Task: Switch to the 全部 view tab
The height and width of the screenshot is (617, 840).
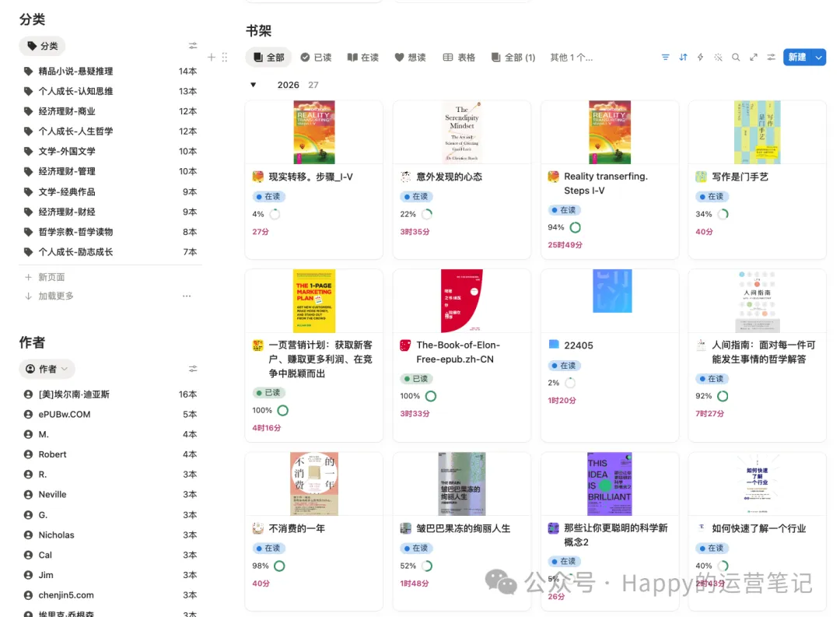Action: coord(268,57)
